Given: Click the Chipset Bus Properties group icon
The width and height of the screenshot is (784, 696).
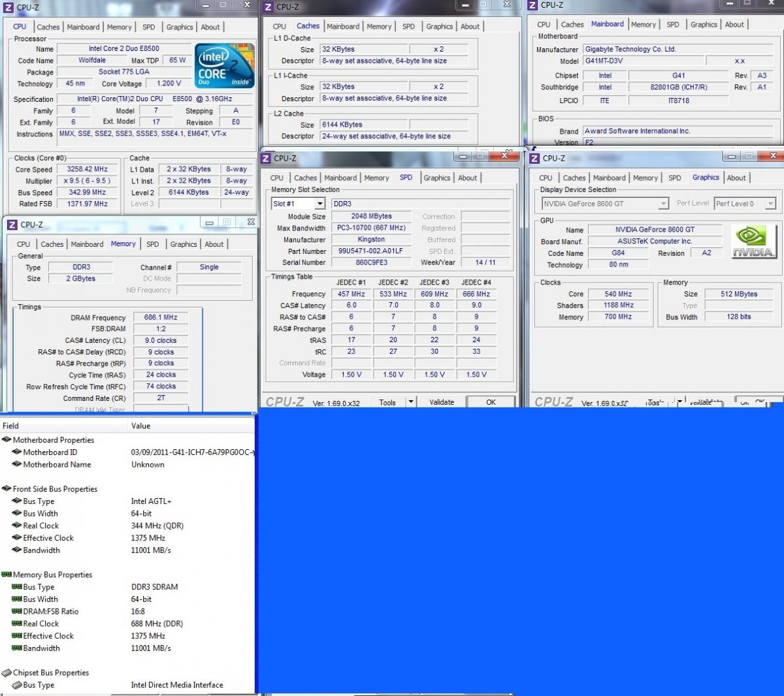Looking at the screenshot, I should [x=7, y=672].
